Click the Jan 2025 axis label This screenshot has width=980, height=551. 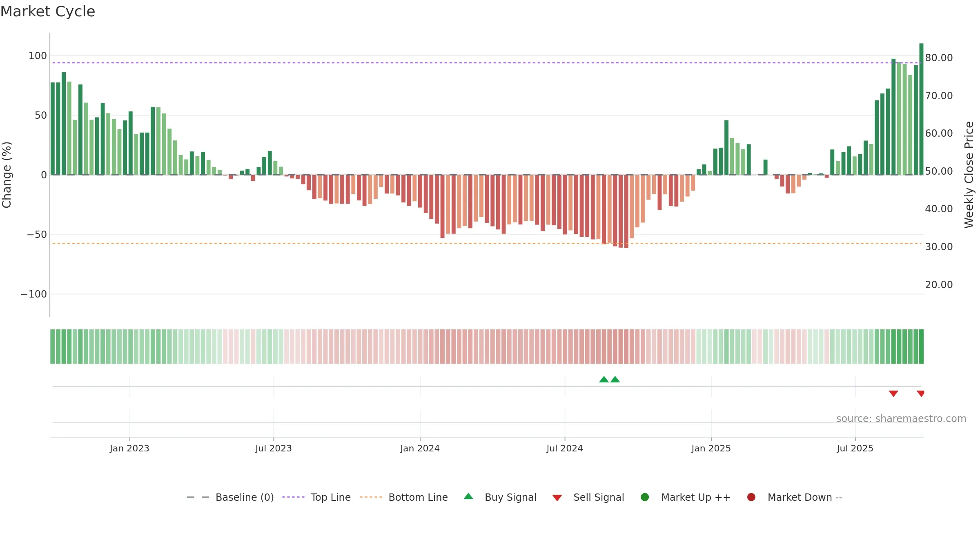(x=711, y=448)
